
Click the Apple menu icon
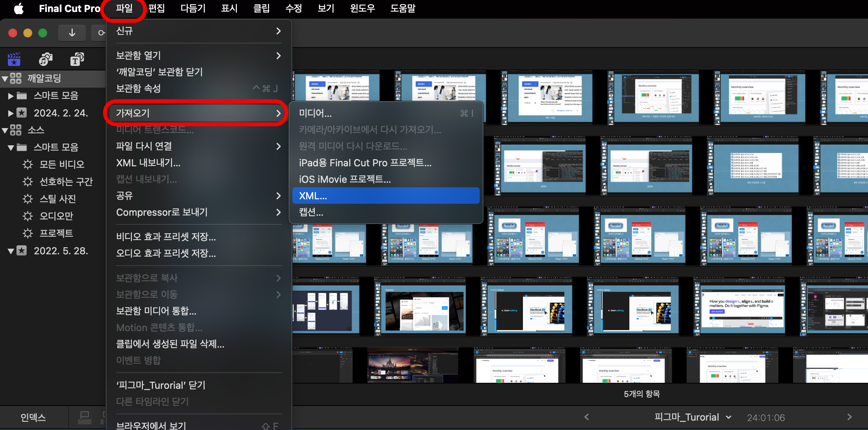pos(19,8)
